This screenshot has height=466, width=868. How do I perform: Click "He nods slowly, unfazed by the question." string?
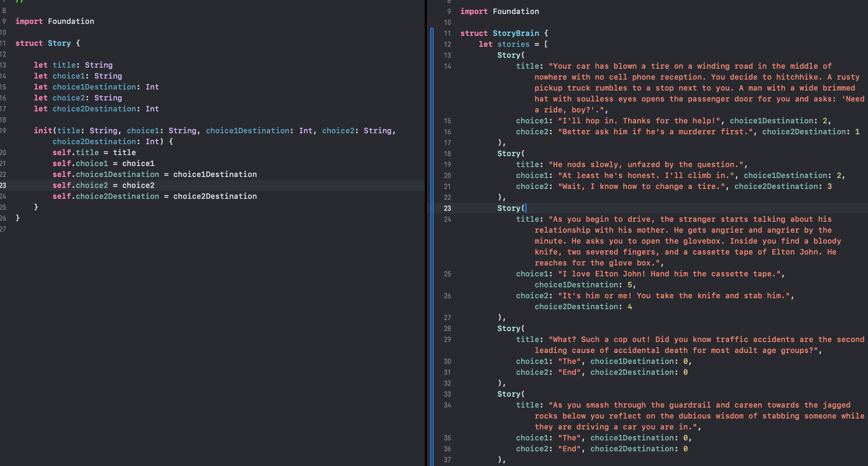tap(646, 164)
